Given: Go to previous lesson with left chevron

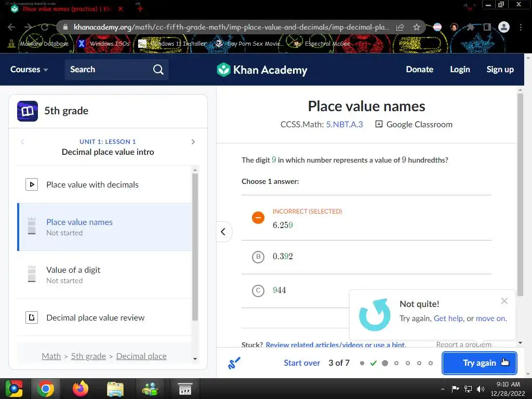Looking at the screenshot, I should [22, 142].
